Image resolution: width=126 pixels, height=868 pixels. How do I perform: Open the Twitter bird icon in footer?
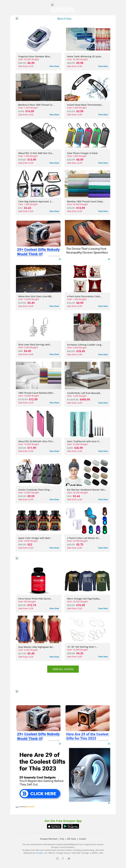[x=69, y=858]
